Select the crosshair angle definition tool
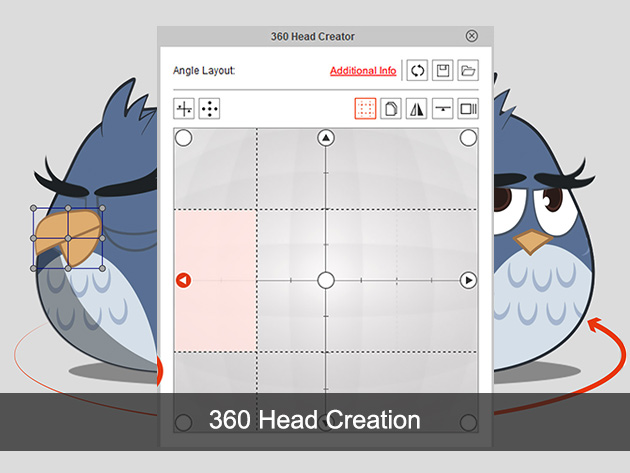Screen dimensions: 630x473 tap(184, 109)
